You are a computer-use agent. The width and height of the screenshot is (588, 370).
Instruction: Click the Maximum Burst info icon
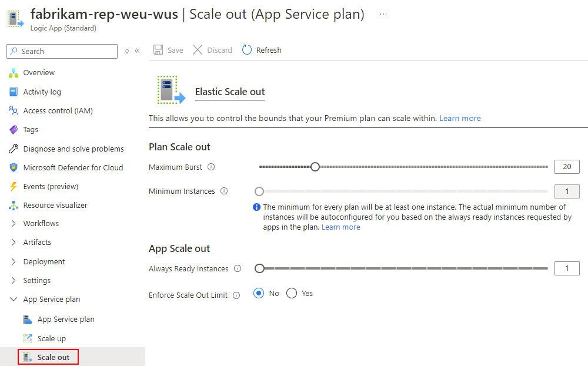point(212,167)
